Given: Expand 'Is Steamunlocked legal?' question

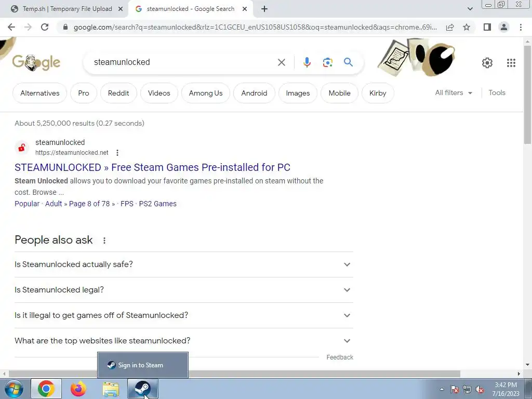Looking at the screenshot, I should [x=183, y=290].
